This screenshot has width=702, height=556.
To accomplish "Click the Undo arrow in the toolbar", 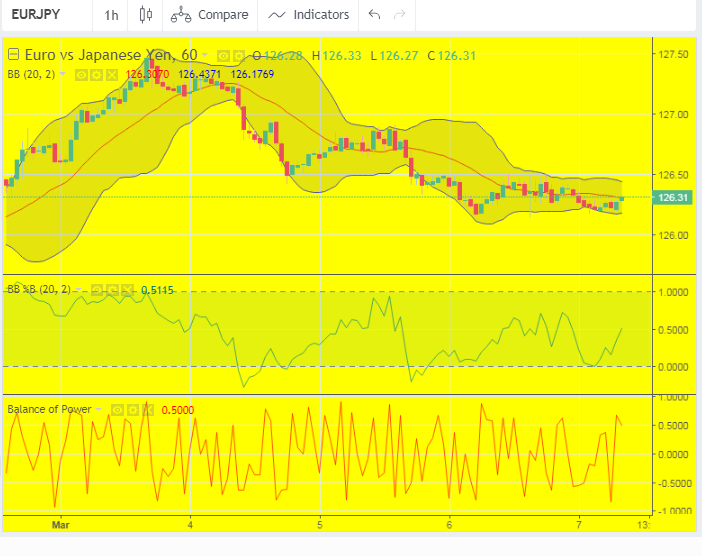I will pos(375,15).
